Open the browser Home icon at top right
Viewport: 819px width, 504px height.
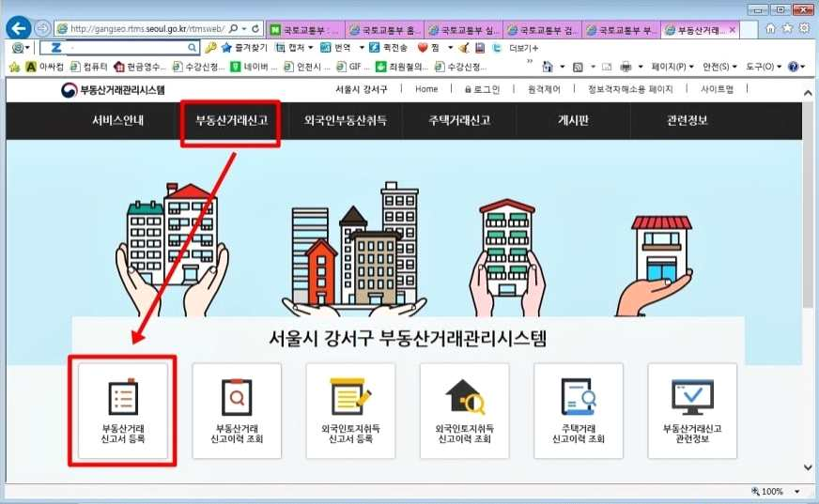[x=770, y=28]
